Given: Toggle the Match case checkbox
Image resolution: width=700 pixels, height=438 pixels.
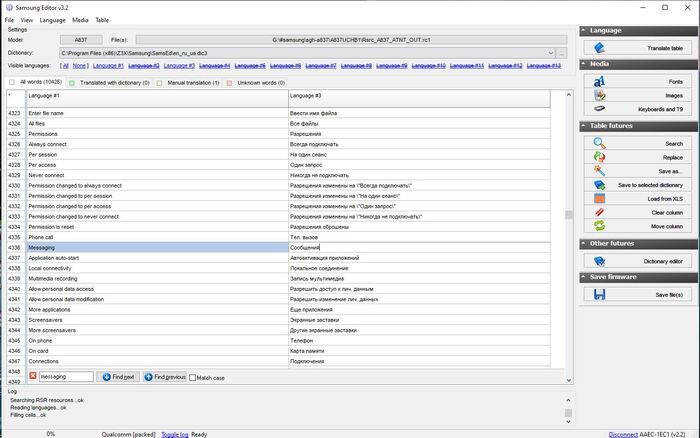Looking at the screenshot, I should (x=192, y=378).
